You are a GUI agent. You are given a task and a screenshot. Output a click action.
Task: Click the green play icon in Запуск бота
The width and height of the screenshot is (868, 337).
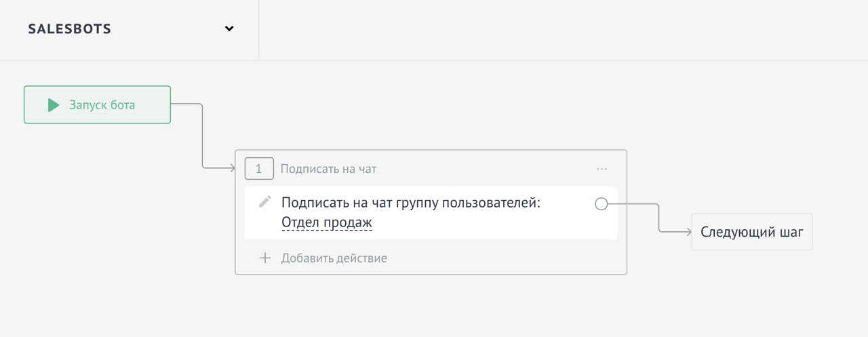[54, 105]
